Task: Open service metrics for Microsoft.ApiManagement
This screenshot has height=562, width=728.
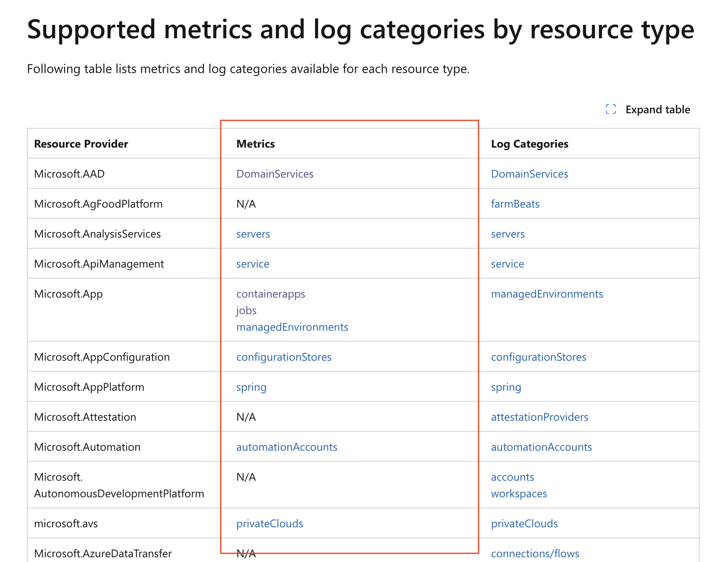Action: (252, 264)
